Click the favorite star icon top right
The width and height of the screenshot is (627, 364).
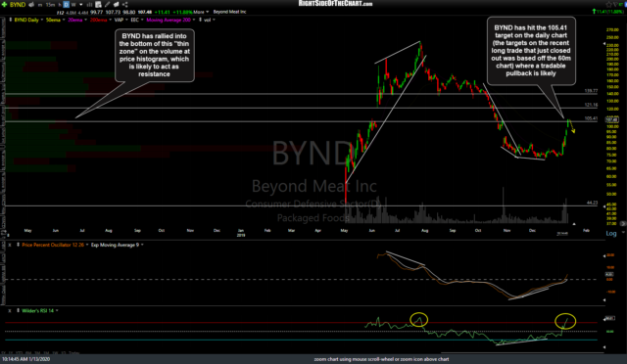(608, 4)
